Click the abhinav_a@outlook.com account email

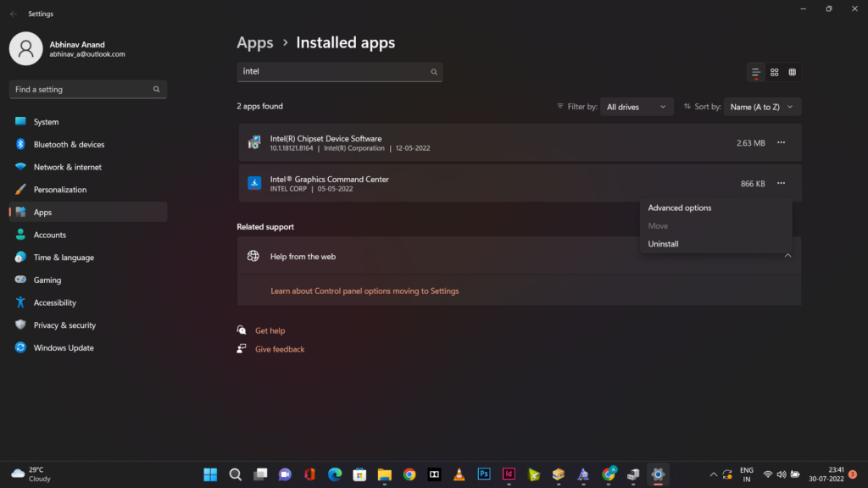tap(87, 54)
